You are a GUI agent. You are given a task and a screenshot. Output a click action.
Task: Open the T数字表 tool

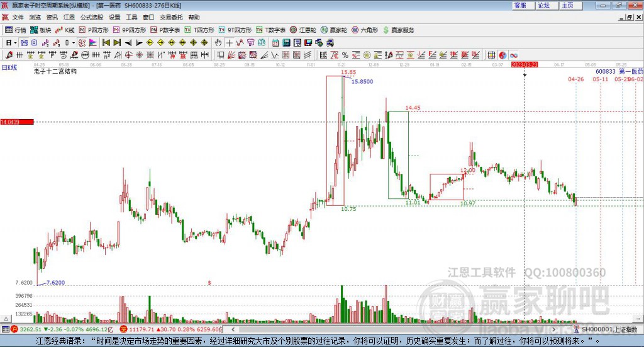(x=270, y=30)
